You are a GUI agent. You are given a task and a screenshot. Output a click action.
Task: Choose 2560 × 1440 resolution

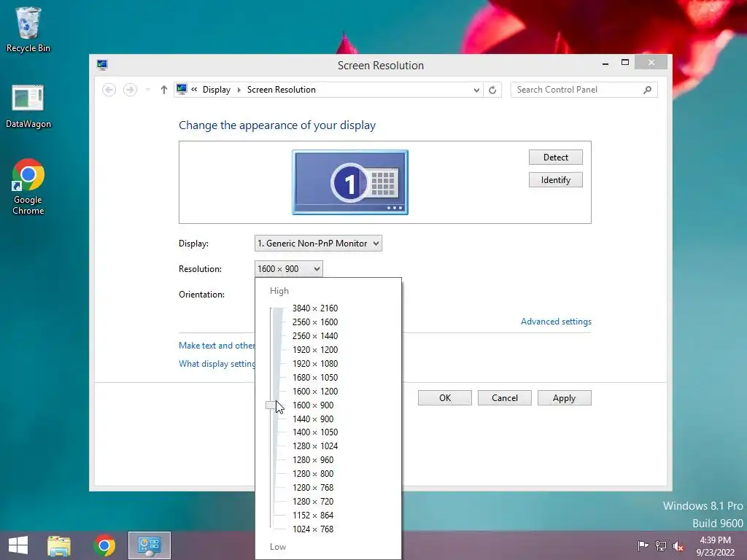(315, 335)
